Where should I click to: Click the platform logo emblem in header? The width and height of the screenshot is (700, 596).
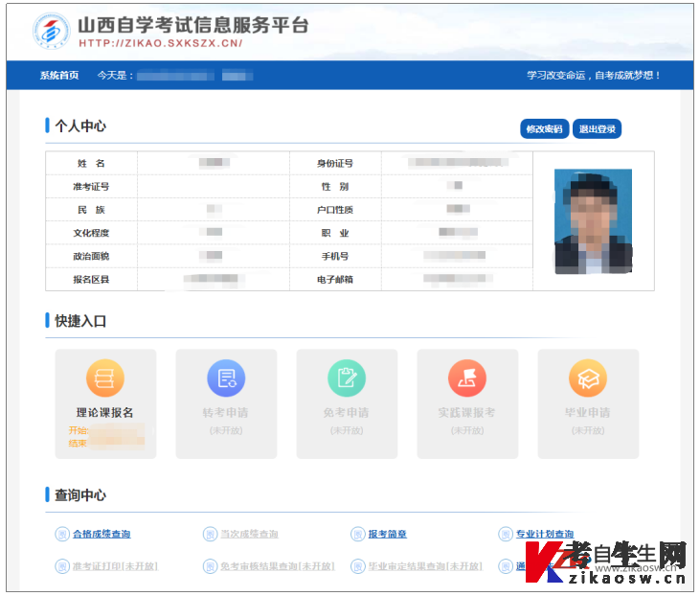point(52,31)
